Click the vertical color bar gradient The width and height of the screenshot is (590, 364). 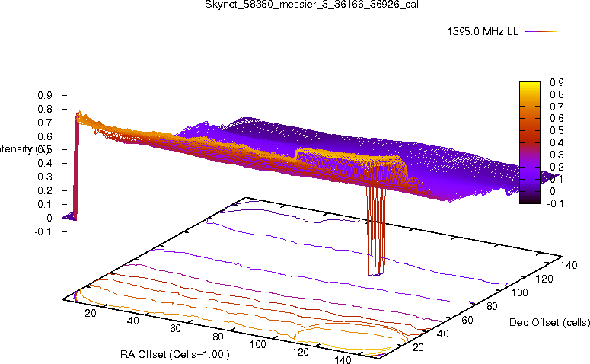pyautogui.click(x=529, y=142)
